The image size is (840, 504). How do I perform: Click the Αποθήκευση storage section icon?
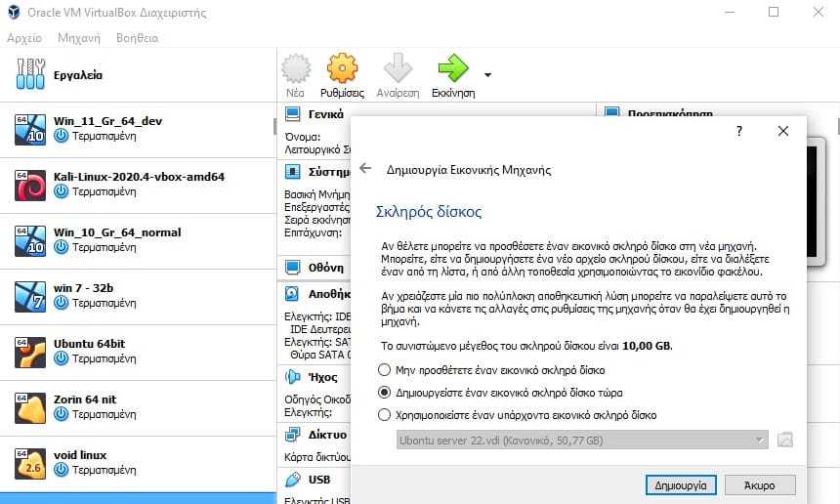(x=292, y=293)
